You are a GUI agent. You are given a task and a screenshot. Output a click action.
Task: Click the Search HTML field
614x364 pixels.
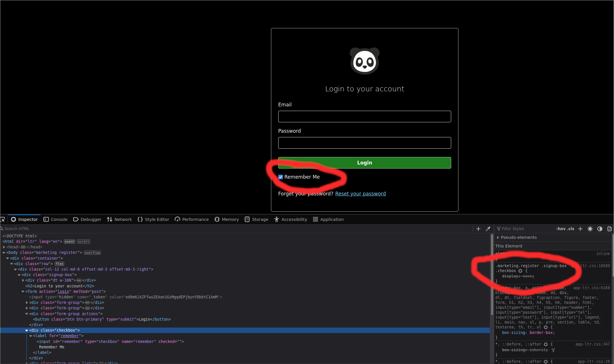(236, 229)
